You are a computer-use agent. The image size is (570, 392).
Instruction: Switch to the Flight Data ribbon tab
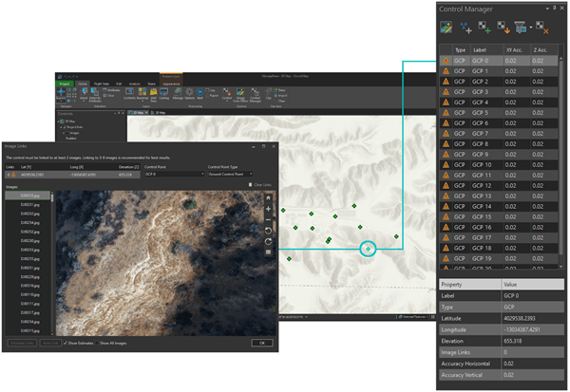click(102, 84)
